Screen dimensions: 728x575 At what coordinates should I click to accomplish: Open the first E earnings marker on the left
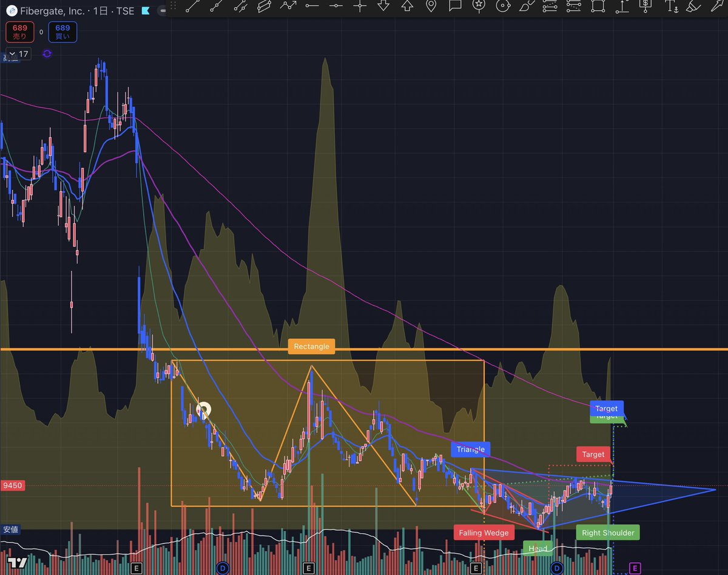pos(136,568)
